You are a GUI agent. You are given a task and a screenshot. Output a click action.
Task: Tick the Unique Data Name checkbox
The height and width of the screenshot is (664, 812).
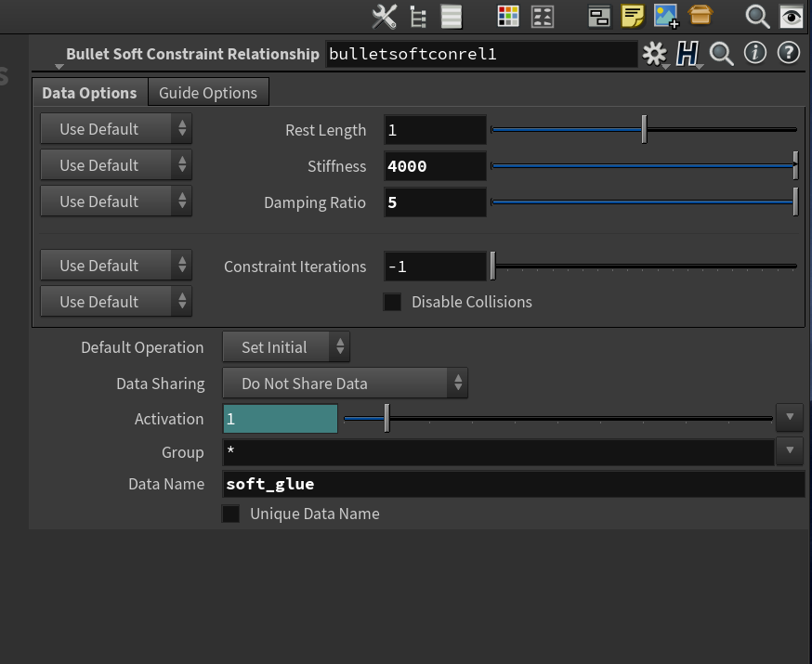click(230, 514)
